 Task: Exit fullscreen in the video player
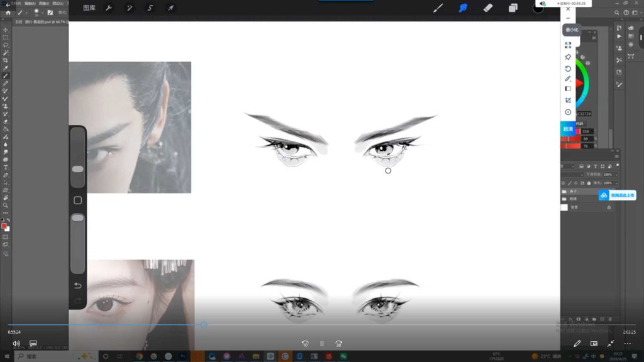click(x=611, y=344)
